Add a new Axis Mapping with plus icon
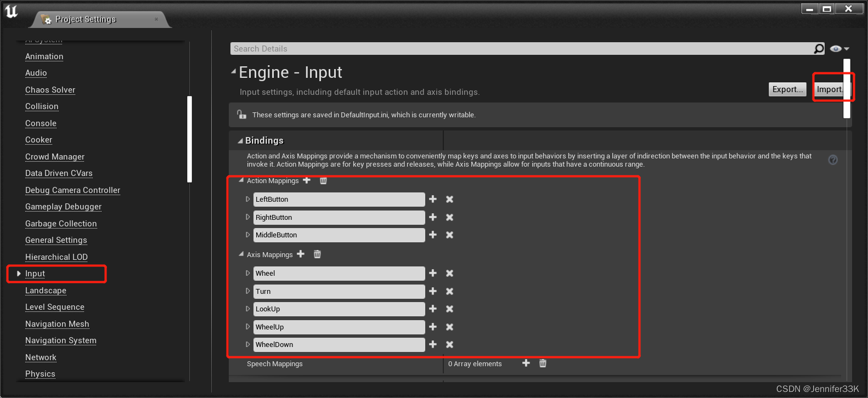Screen dimensions: 868x398 point(301,254)
